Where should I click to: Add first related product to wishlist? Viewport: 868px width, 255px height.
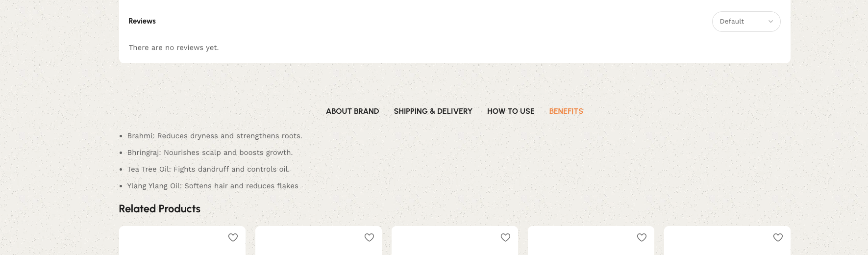tap(233, 237)
